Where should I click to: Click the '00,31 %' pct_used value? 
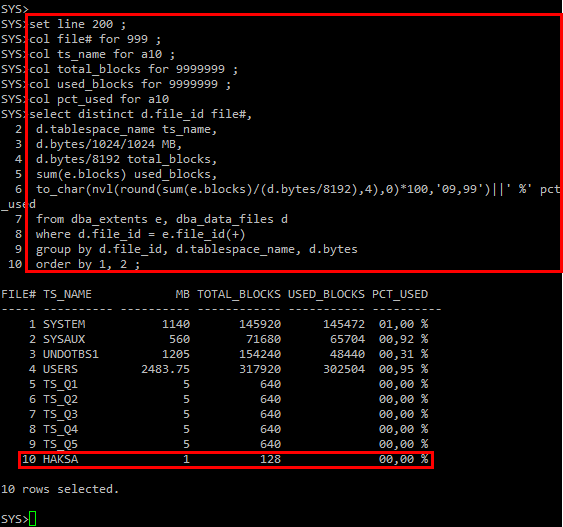[x=404, y=354]
